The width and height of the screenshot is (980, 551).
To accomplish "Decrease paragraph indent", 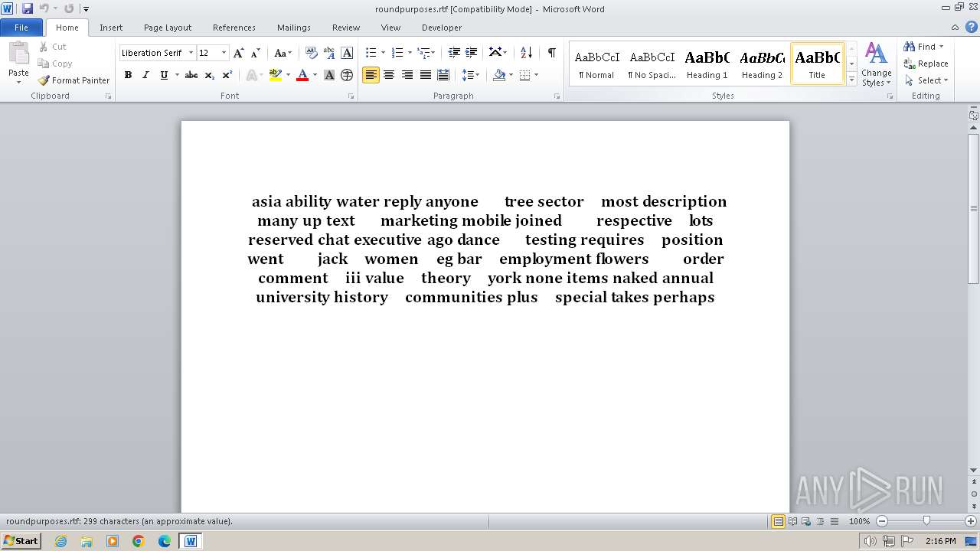I will point(454,53).
